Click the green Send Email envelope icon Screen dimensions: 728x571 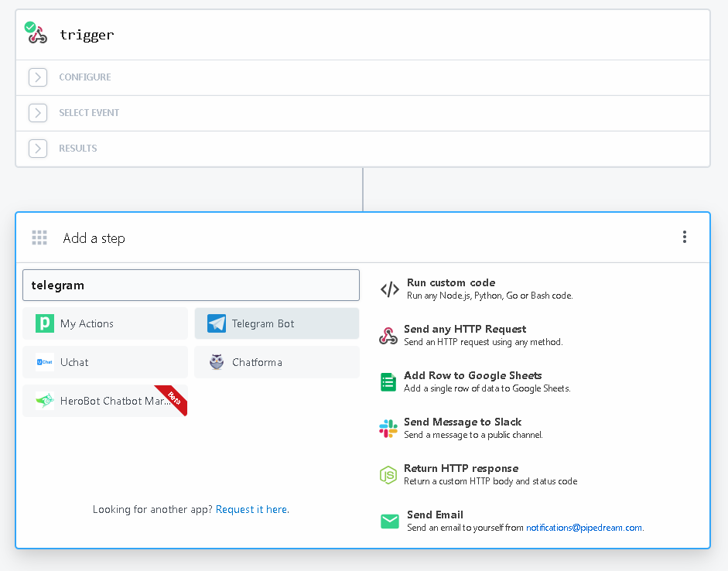[390, 521]
